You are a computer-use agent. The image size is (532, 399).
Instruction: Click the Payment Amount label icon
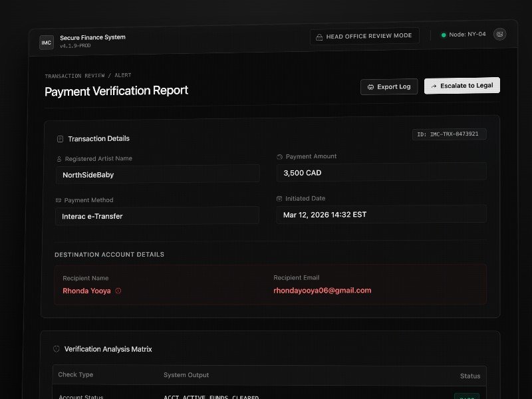[280, 157]
